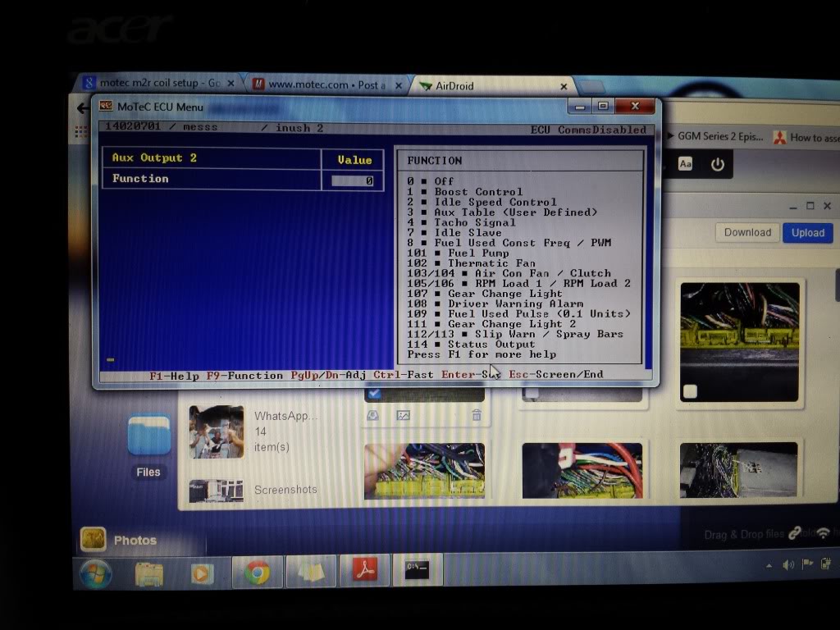Screen dimensions: 840x630
Task: Tick checkbox on yellow connector photo
Action: (690, 391)
